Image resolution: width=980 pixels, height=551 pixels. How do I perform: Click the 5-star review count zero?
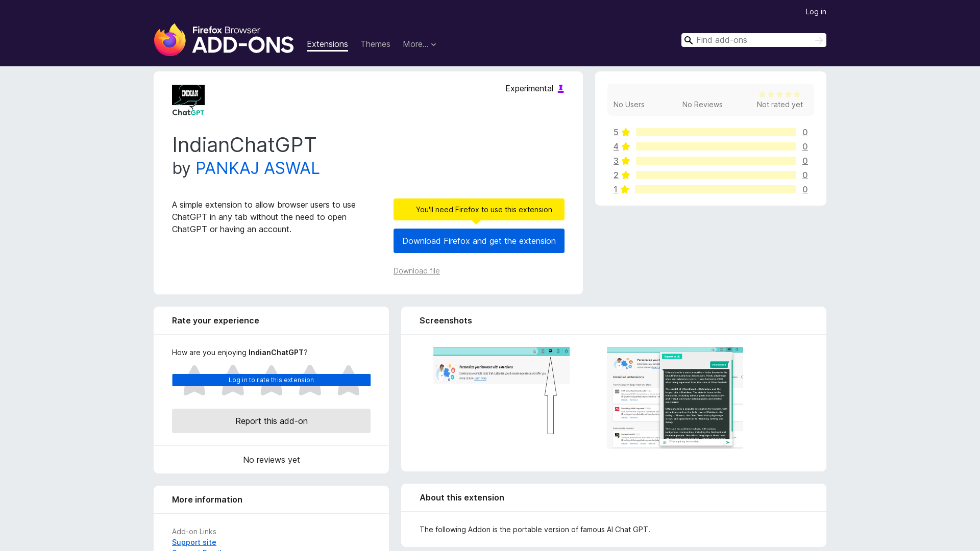coord(805,133)
